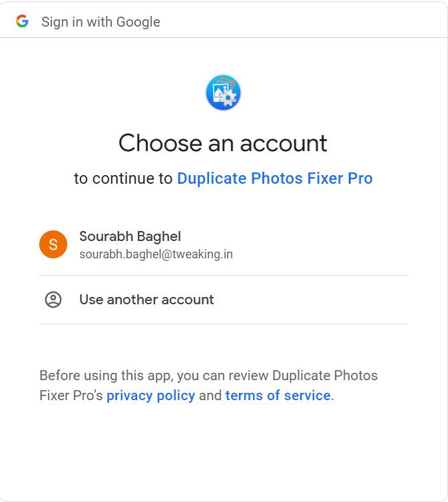Image resolution: width=448 pixels, height=502 pixels.
Task: Click the person icon for another account
Action: point(53,300)
